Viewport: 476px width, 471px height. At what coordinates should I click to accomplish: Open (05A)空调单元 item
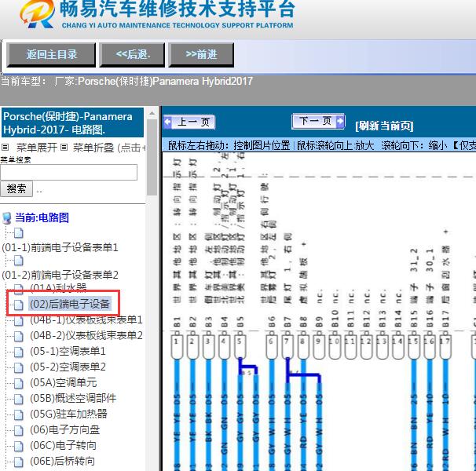(x=63, y=383)
